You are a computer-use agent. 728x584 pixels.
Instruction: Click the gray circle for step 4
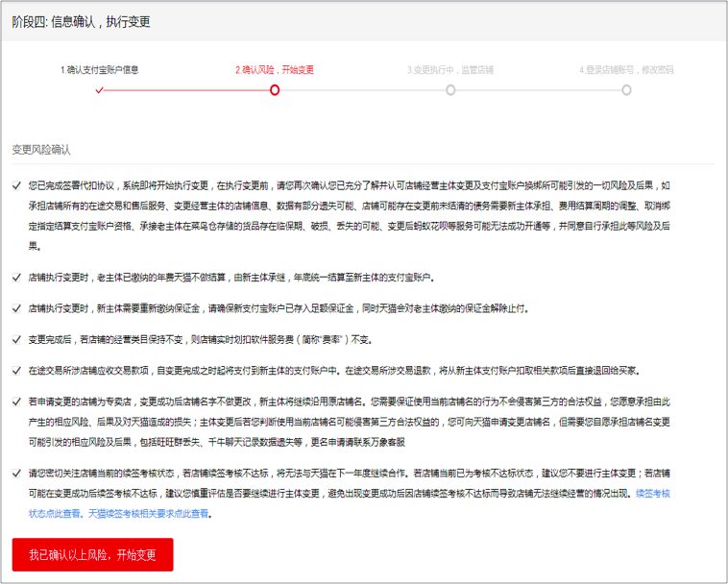(x=626, y=90)
